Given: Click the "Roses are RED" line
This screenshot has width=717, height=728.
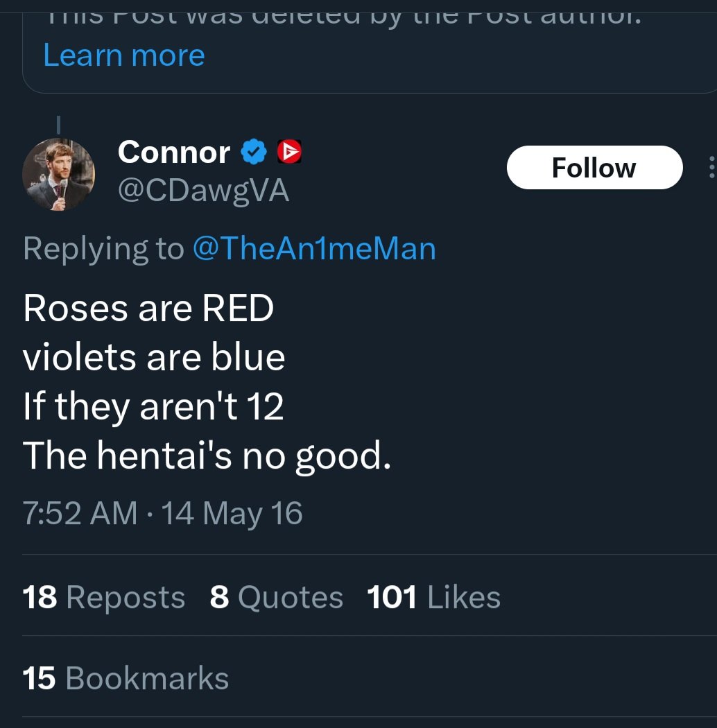Looking at the screenshot, I should tap(148, 309).
